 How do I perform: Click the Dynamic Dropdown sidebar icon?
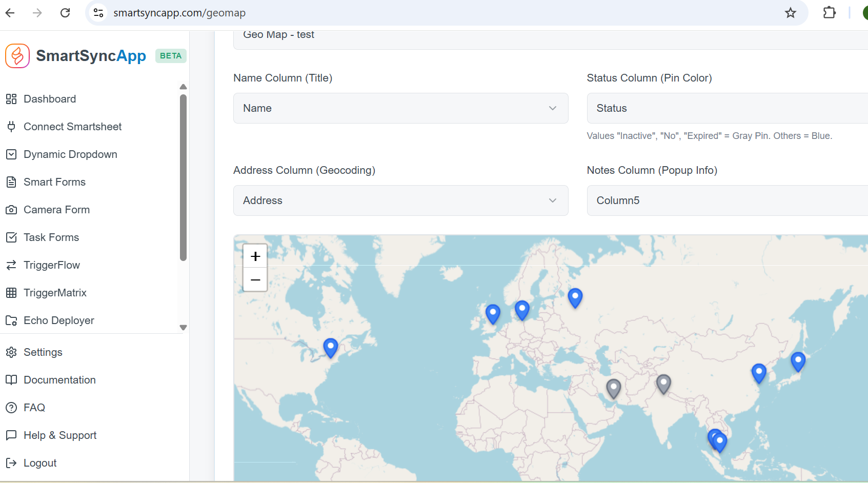point(11,154)
